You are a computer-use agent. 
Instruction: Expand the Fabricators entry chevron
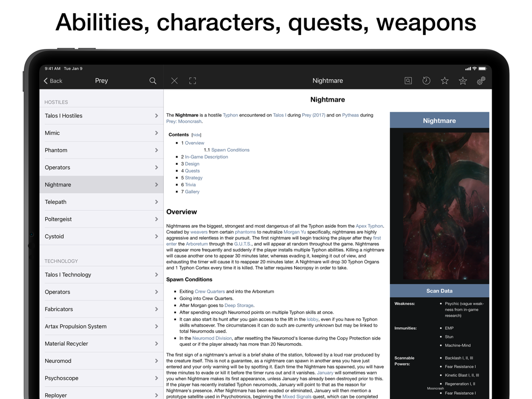(x=156, y=309)
